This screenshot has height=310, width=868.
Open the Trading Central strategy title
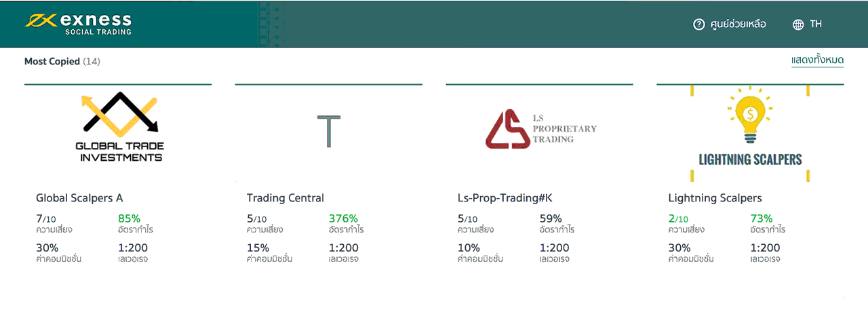coord(285,198)
